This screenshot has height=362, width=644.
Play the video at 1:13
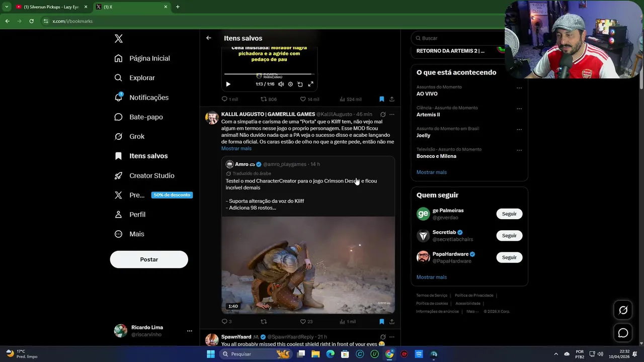228,84
